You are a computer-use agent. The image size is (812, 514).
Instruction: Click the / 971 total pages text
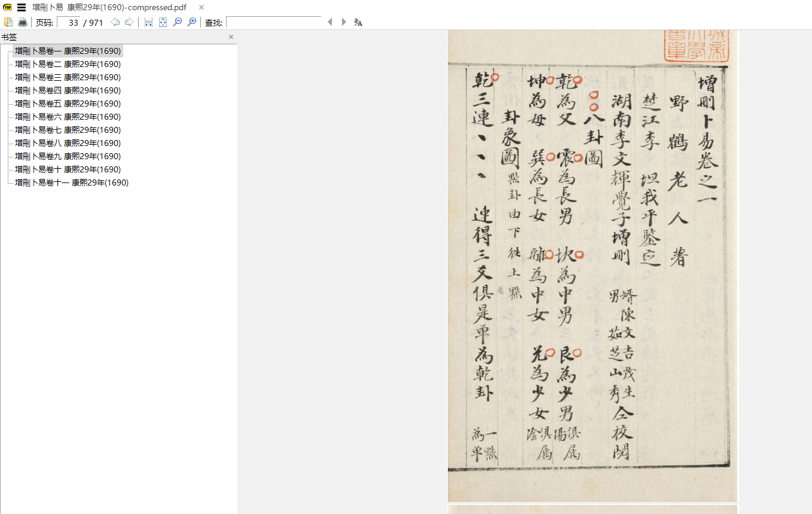(93, 23)
